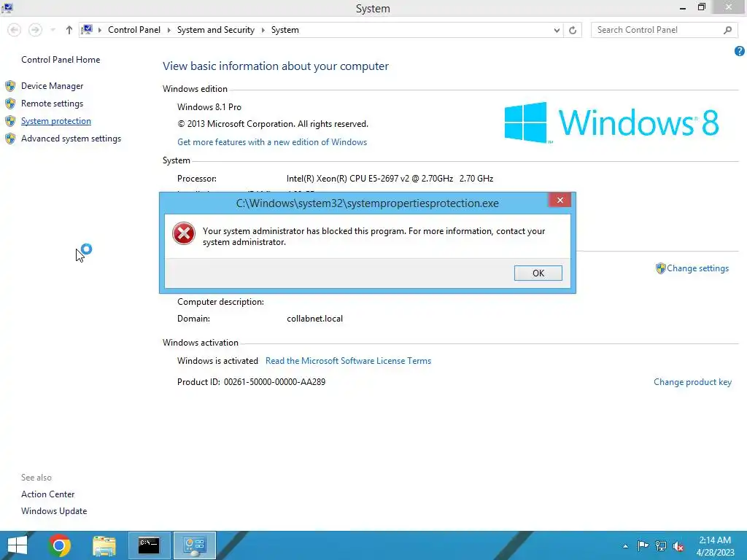Refresh the Control Panel page

pos(573,30)
